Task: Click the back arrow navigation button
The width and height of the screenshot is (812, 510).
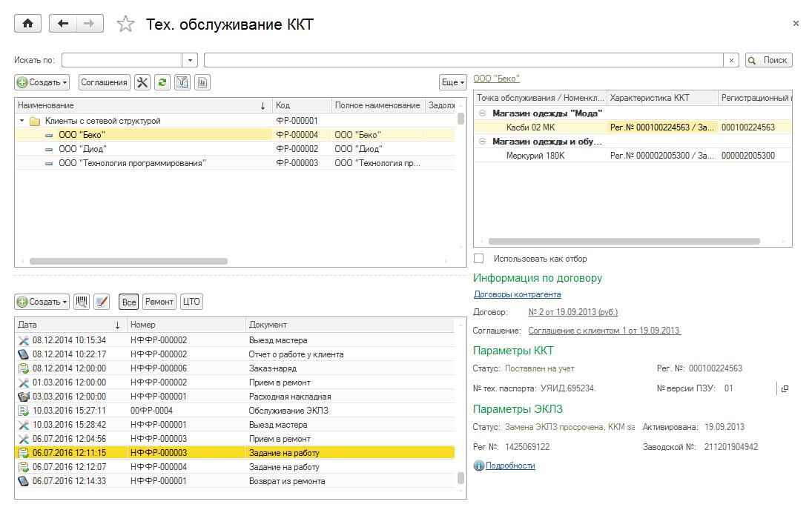Action: point(63,24)
